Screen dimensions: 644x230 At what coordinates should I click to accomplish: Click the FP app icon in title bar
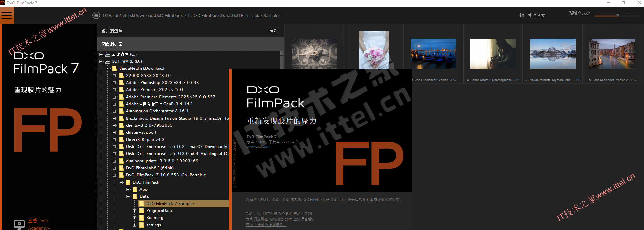pyautogui.click(x=3, y=3)
